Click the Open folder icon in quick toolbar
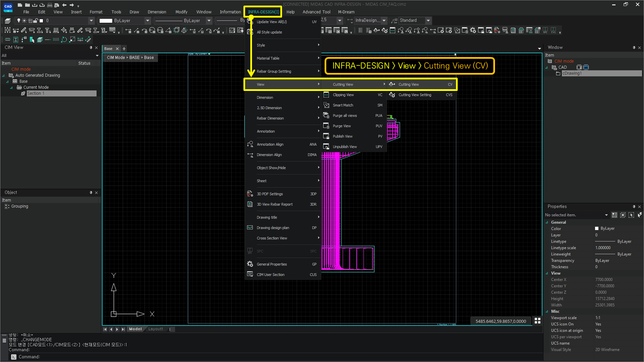This screenshot has height=362, width=644. pos(27,5)
